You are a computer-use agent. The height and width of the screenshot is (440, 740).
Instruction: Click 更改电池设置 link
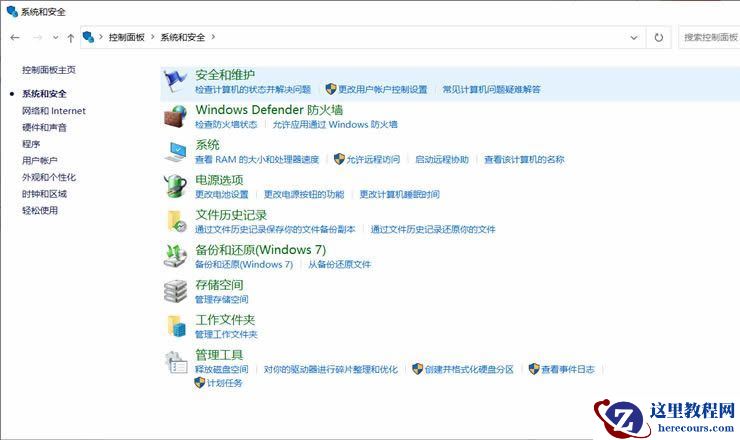(222, 194)
